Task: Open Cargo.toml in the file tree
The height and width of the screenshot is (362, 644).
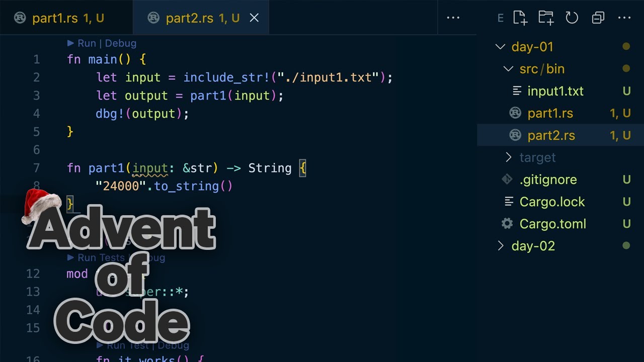Action: (x=553, y=224)
